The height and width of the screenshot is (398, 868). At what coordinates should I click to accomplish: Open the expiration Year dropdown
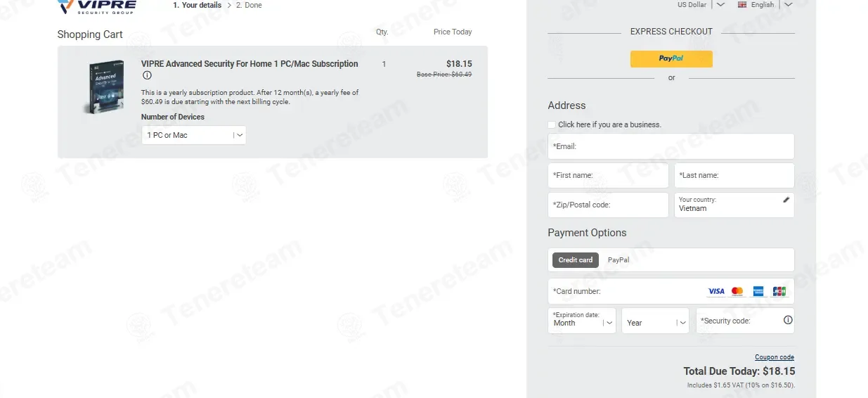[x=655, y=321]
